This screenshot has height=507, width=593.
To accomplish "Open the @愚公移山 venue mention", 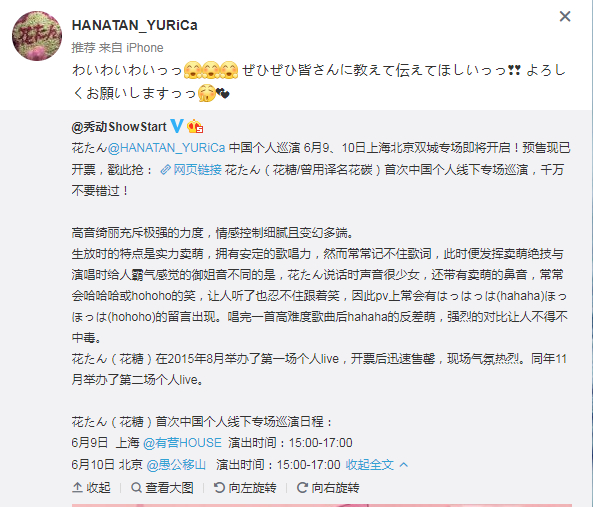I will [176, 464].
